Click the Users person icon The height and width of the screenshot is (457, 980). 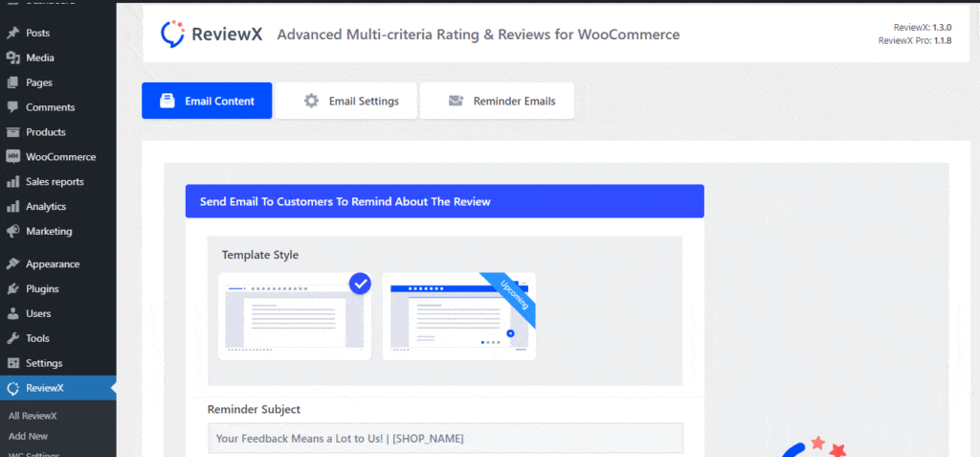click(x=12, y=313)
